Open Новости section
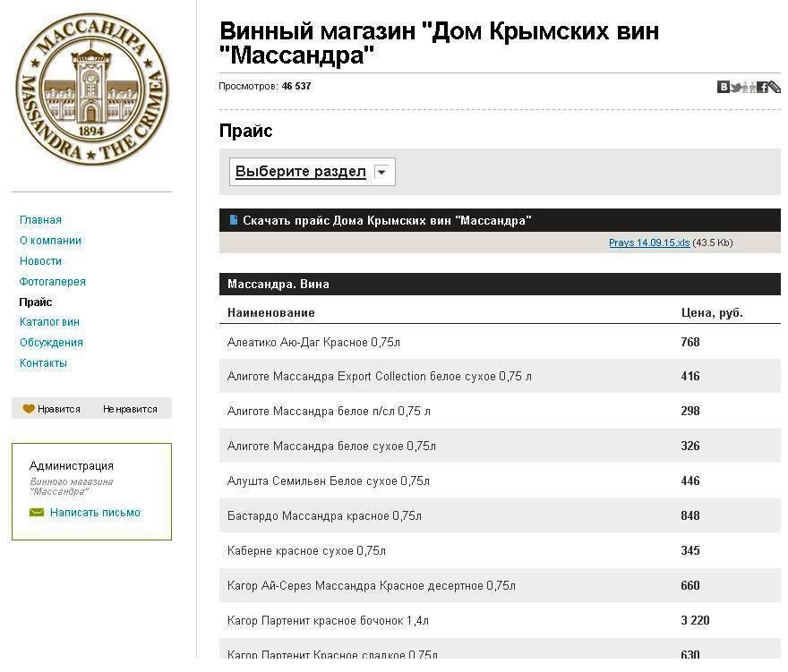Viewport: 788px width, 672px height. [x=40, y=261]
